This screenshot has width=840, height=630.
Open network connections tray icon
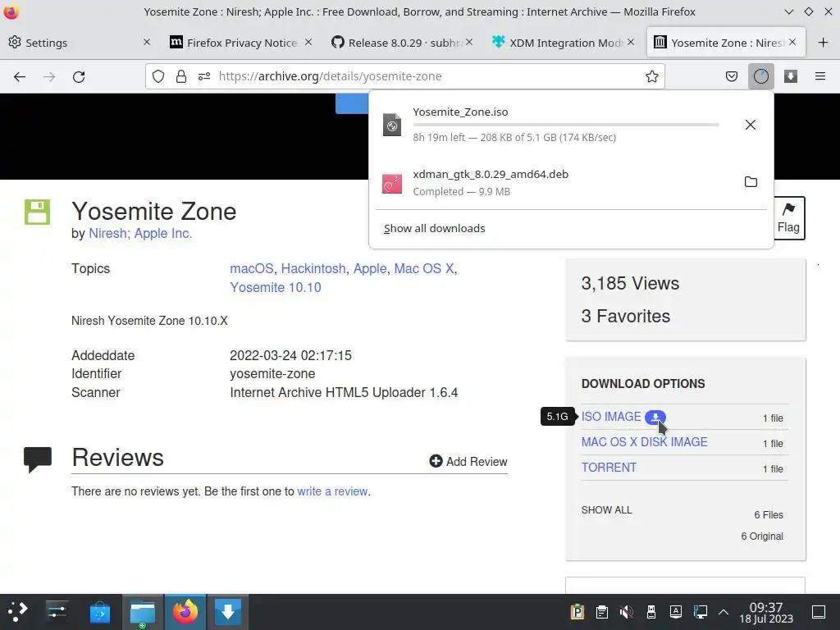(x=701, y=612)
